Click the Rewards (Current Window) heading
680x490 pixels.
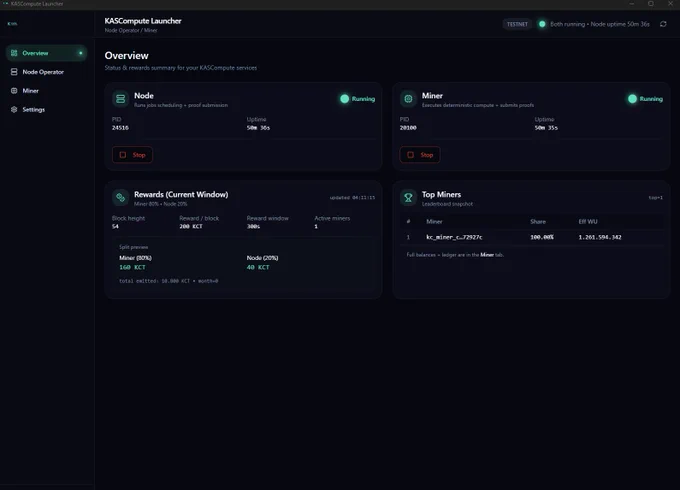(181, 195)
